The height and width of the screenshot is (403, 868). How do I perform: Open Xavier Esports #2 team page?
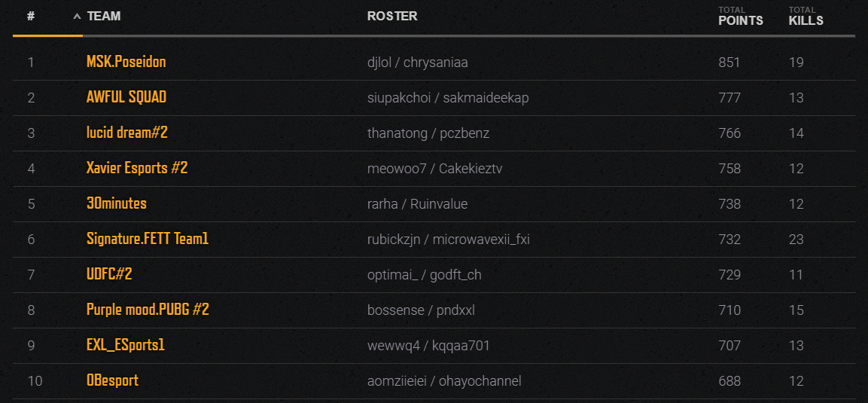tap(137, 168)
